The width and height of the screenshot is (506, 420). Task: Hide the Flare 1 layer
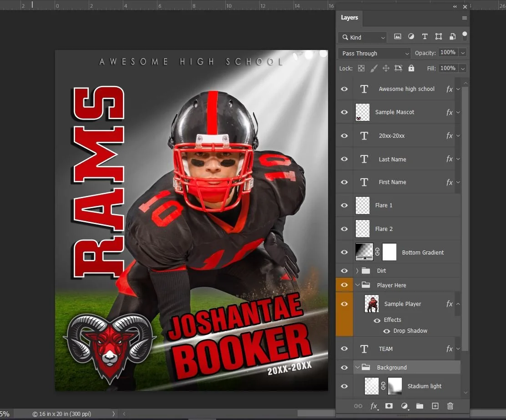[344, 205]
